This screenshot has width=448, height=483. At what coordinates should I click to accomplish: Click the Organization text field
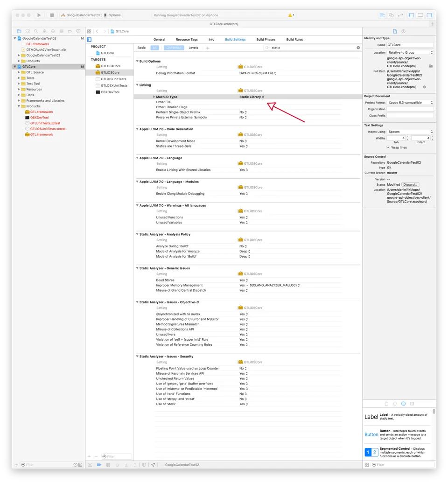(410, 109)
